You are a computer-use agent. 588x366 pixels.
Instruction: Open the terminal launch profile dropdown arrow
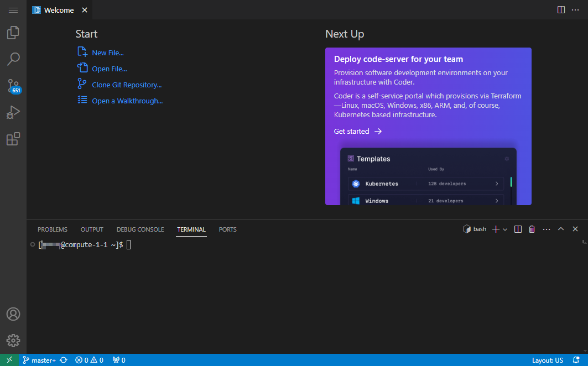(504, 229)
